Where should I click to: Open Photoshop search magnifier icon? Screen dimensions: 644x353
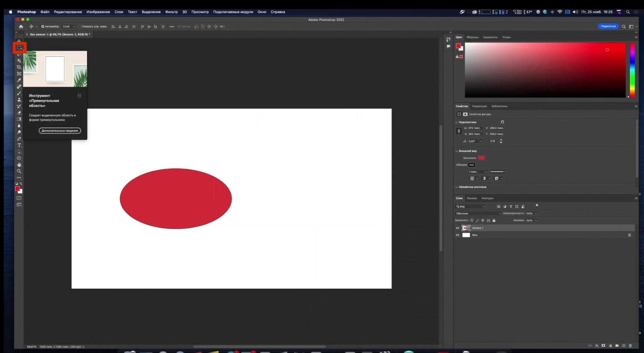pos(624,26)
